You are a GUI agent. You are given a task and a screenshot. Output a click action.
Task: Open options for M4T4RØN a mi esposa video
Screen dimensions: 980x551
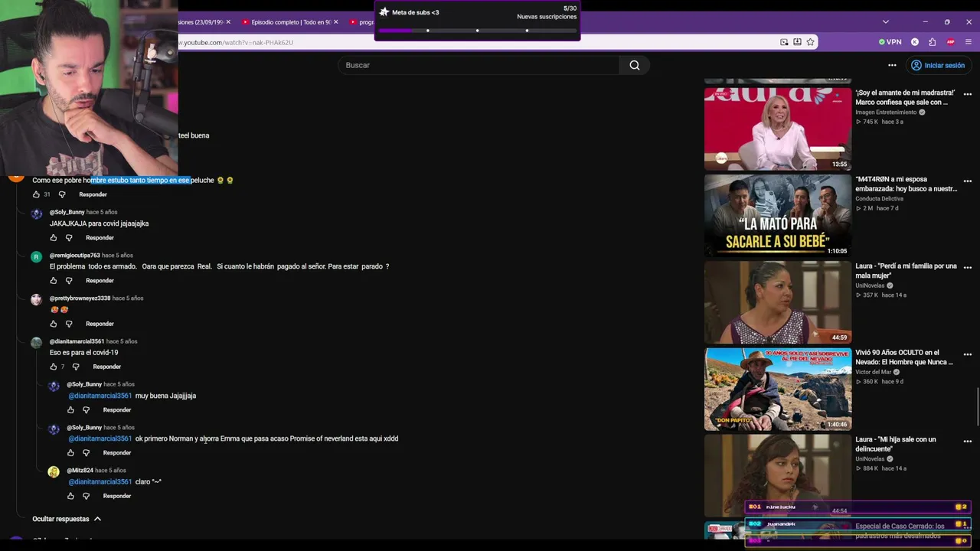pos(968,181)
